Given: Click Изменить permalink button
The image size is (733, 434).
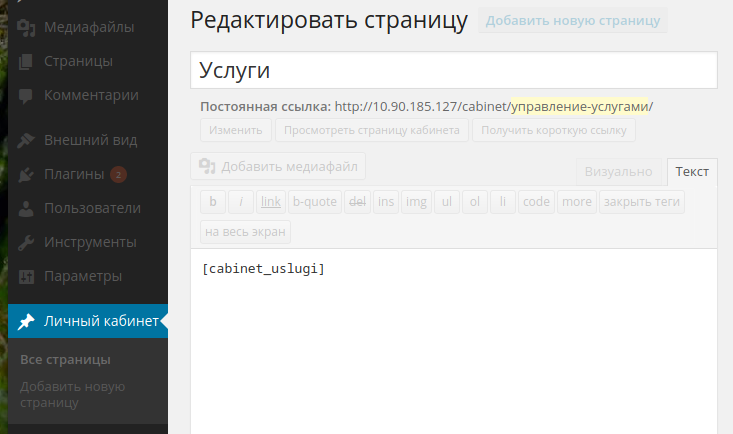Looking at the screenshot, I should [x=236, y=130].
